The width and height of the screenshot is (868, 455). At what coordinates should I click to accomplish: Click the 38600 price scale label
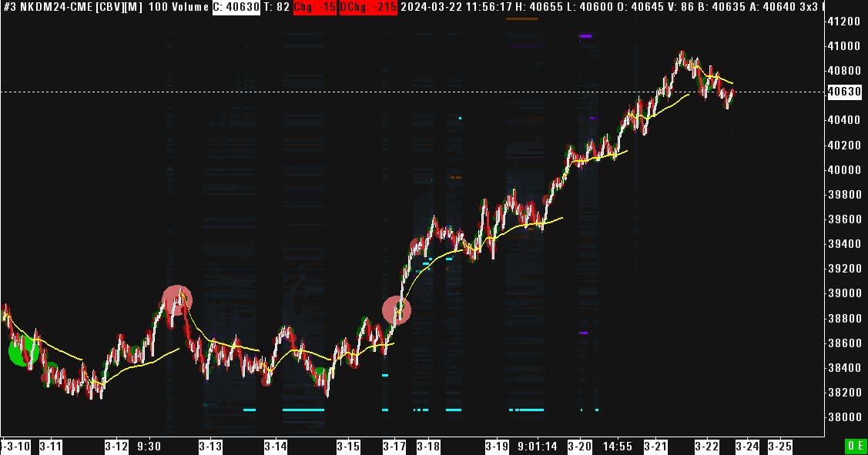[x=843, y=343]
